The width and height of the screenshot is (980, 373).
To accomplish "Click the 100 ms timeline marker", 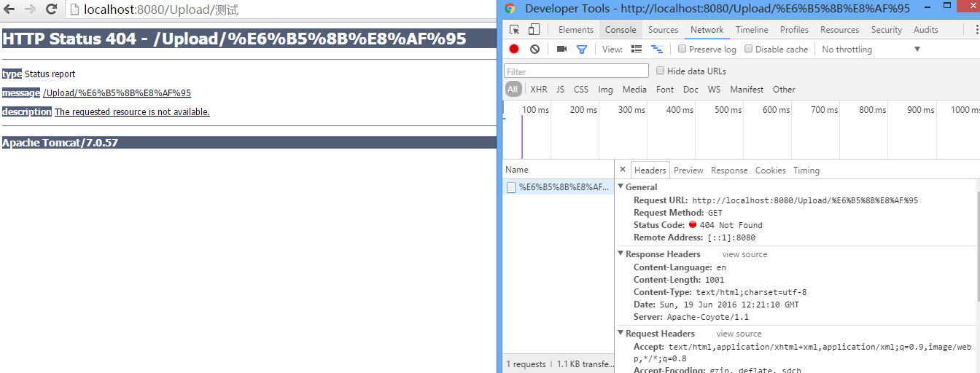I will (535, 110).
